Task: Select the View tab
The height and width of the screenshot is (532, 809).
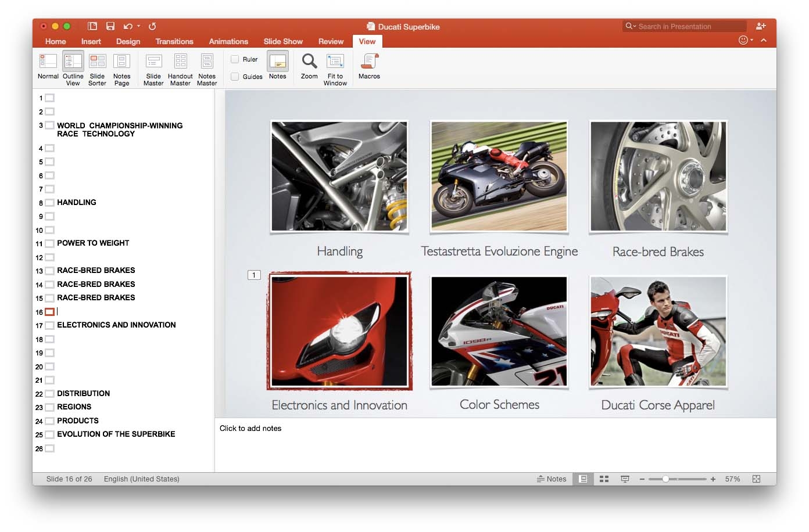Action: coord(367,41)
